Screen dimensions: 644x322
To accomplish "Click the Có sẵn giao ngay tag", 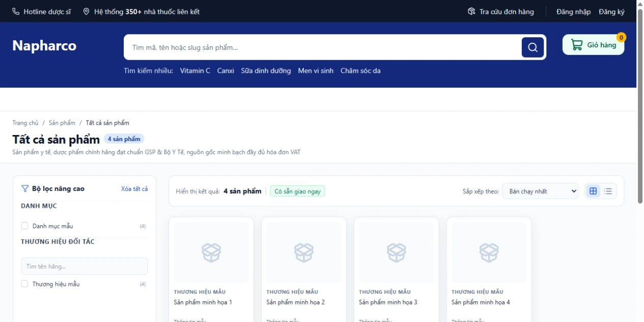I will (297, 191).
